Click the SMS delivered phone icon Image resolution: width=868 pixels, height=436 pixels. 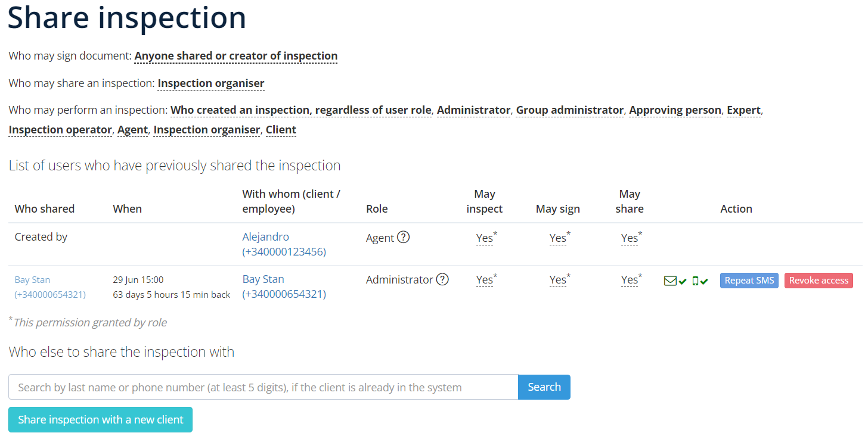pyautogui.click(x=695, y=281)
